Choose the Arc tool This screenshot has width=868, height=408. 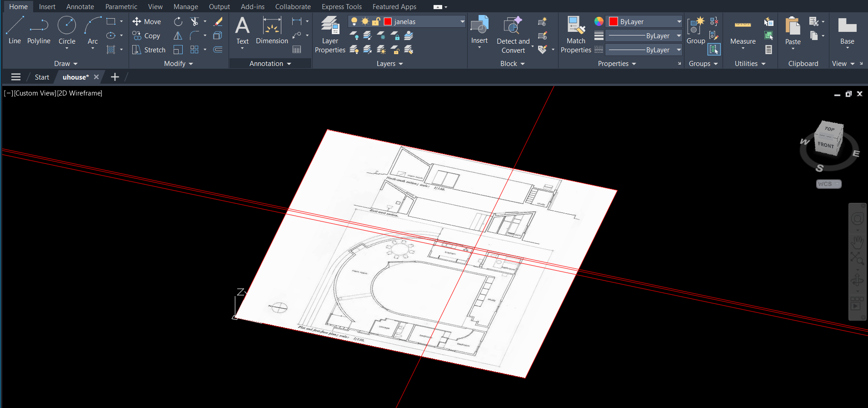(x=93, y=30)
